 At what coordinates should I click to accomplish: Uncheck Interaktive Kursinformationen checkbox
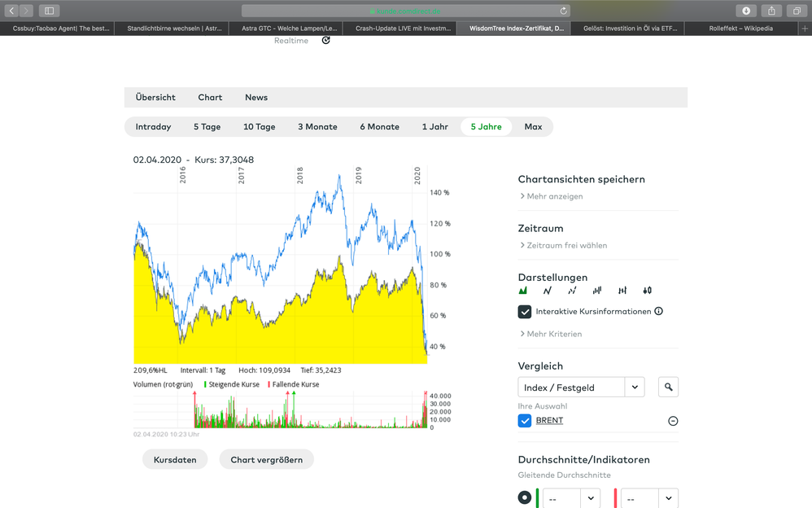click(525, 312)
